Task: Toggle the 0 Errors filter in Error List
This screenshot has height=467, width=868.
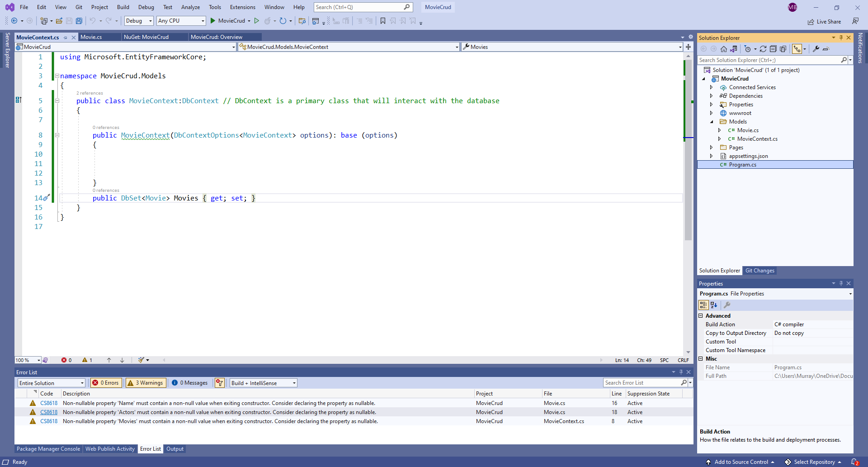Action: pyautogui.click(x=106, y=383)
